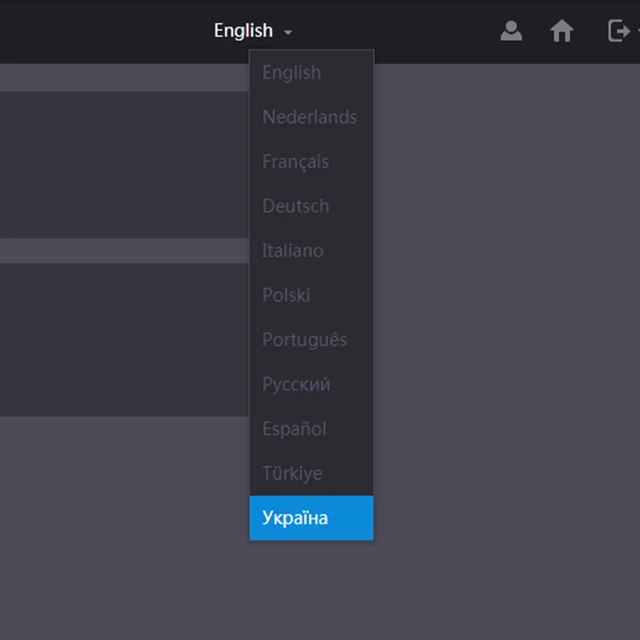Go to home page icon
Image resolution: width=640 pixels, height=640 pixels.
(562, 31)
